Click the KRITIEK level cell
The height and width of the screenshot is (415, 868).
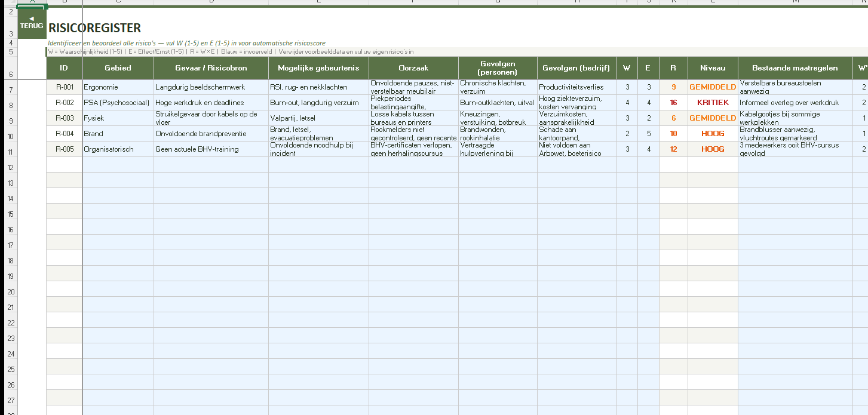712,103
